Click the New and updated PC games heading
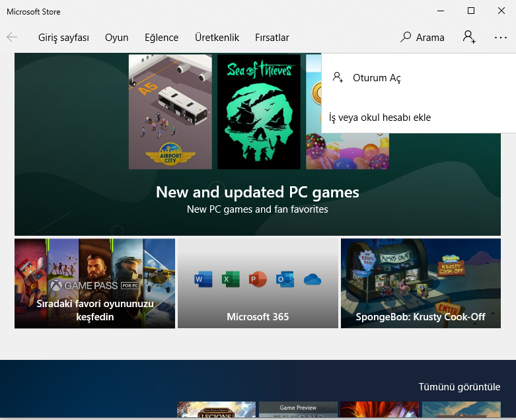The width and height of the screenshot is (516, 420). pyautogui.click(x=258, y=192)
